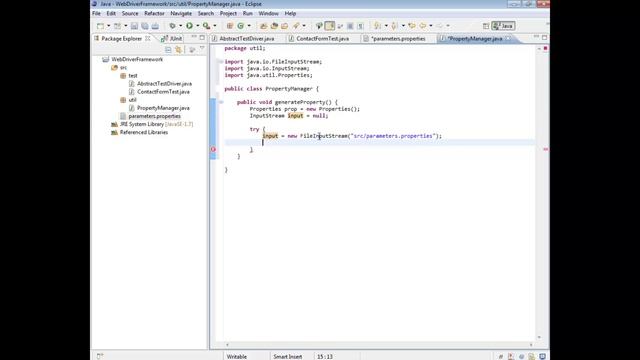Open the Debug configurations dropdown arrow
640x360 pixels.
point(180,26)
